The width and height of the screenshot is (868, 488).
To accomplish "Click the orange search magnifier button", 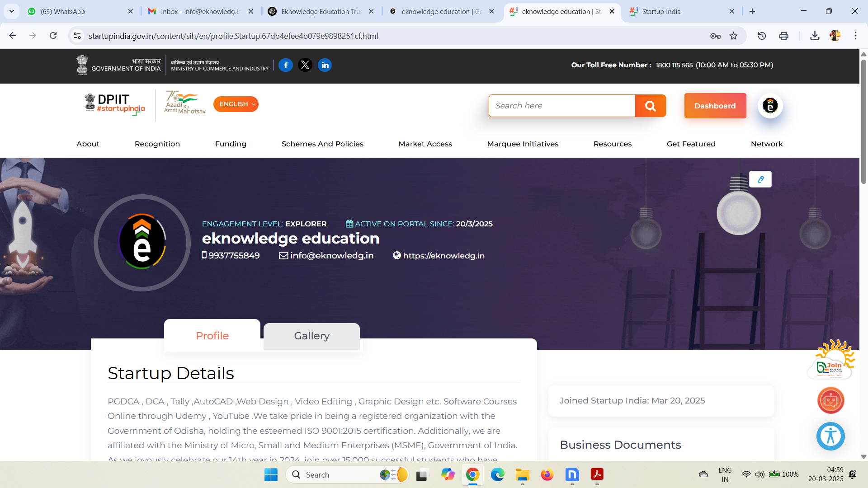I will click(x=650, y=106).
